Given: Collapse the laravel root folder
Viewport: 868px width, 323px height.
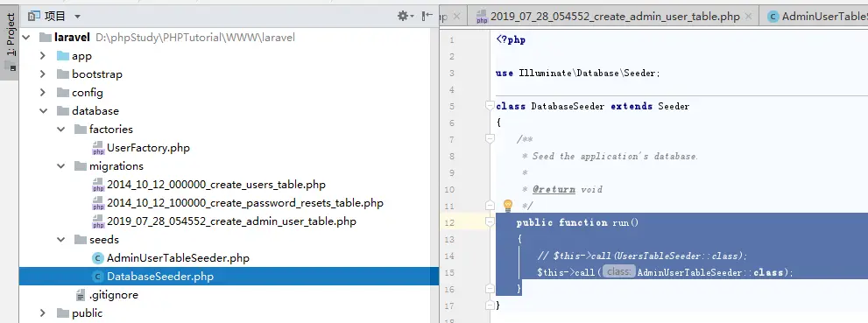Looking at the screenshot, I should (25, 38).
